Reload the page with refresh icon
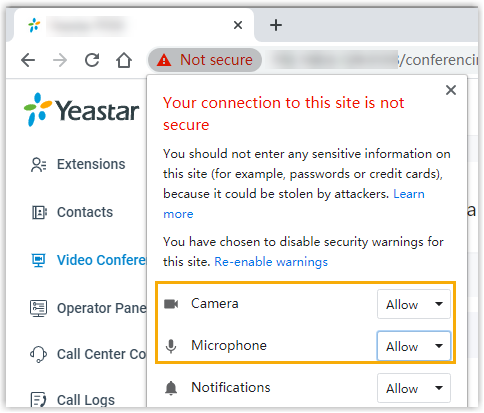This screenshot has width=484, height=413. (92, 60)
